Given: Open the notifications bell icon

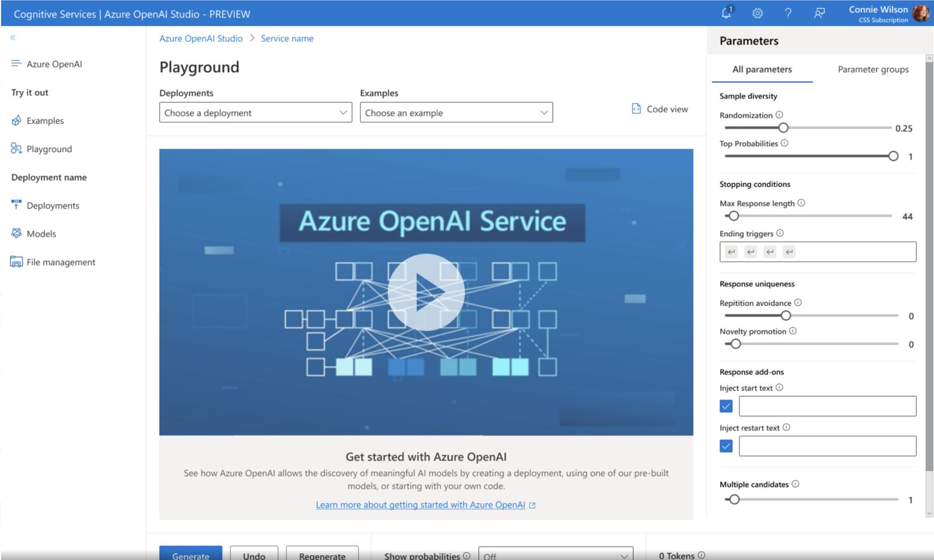Looking at the screenshot, I should coord(727,13).
